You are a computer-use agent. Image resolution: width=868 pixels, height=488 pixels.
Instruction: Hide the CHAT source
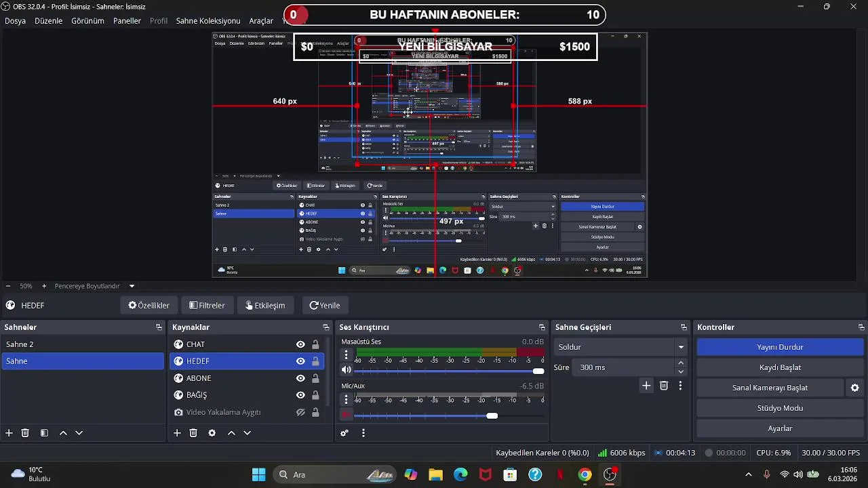[300, 344]
